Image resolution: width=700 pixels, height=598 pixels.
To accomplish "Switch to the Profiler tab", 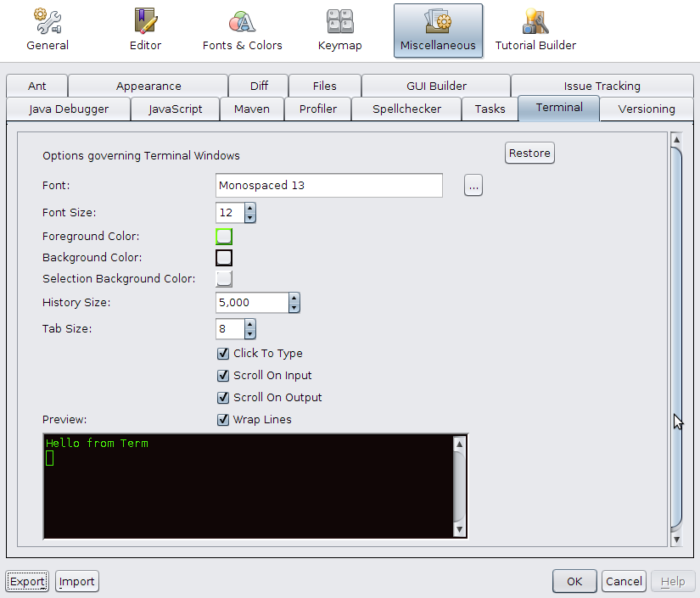I will click(x=318, y=109).
